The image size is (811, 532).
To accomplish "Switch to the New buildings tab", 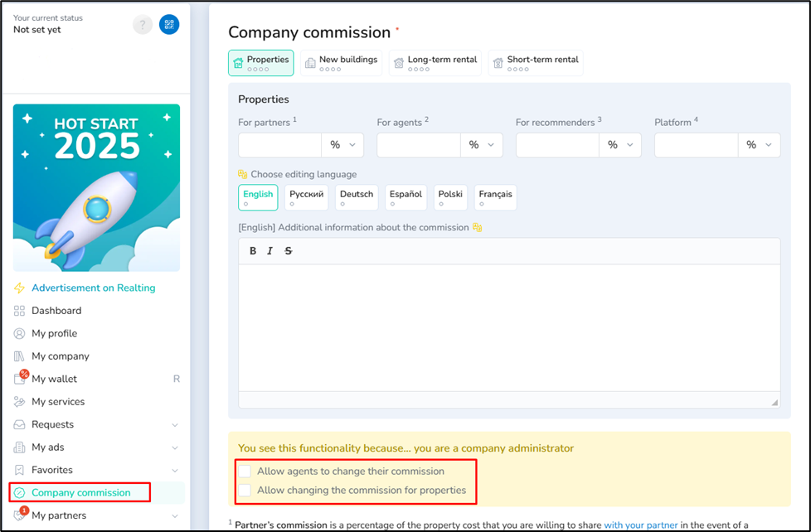I will pyautogui.click(x=342, y=63).
